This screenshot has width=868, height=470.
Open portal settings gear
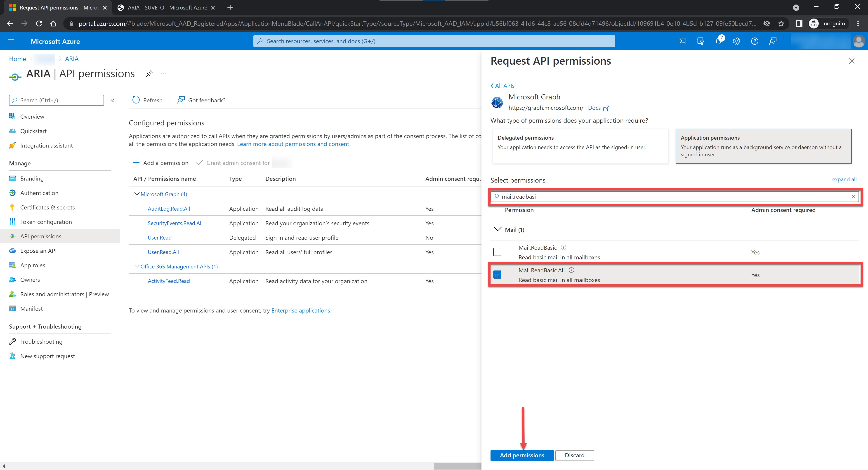click(737, 41)
